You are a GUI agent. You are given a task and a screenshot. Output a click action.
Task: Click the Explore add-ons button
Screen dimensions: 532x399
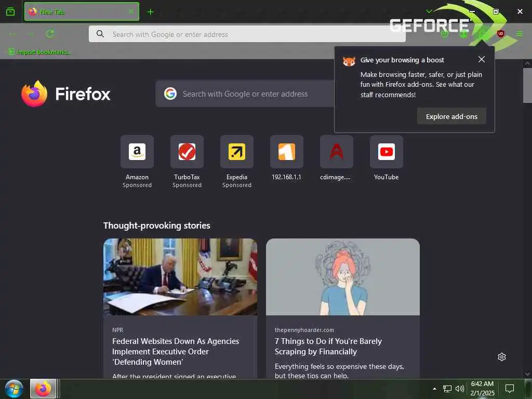tap(451, 116)
